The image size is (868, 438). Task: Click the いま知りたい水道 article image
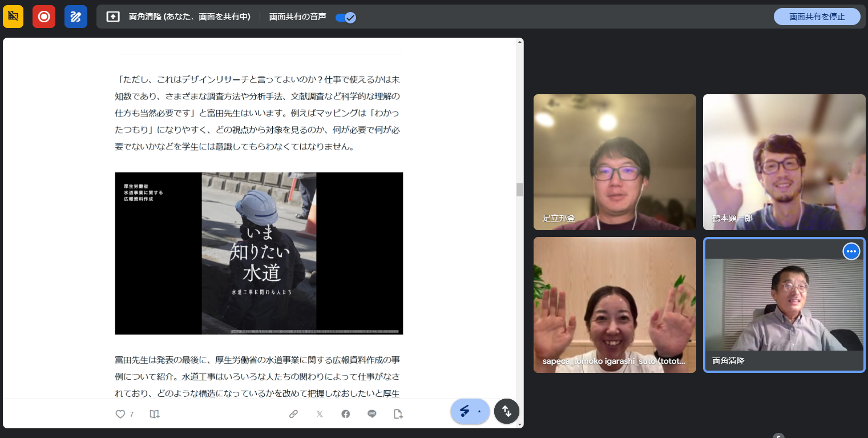click(x=259, y=253)
